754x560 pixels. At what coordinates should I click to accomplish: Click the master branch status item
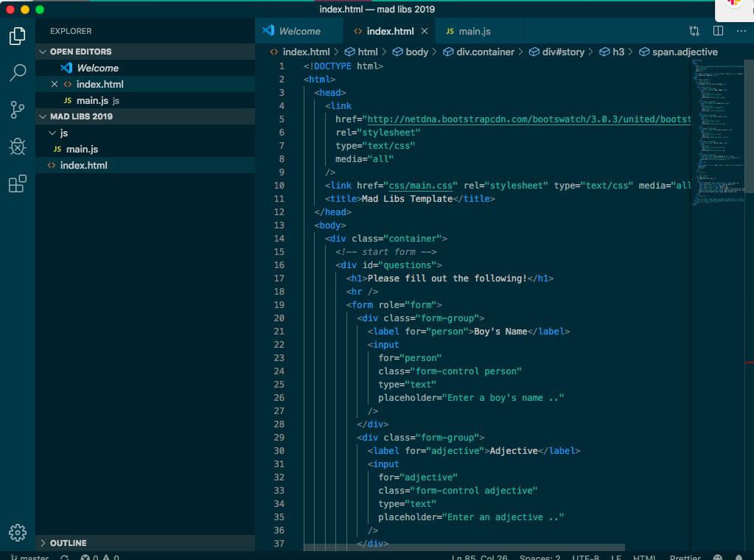point(29,557)
